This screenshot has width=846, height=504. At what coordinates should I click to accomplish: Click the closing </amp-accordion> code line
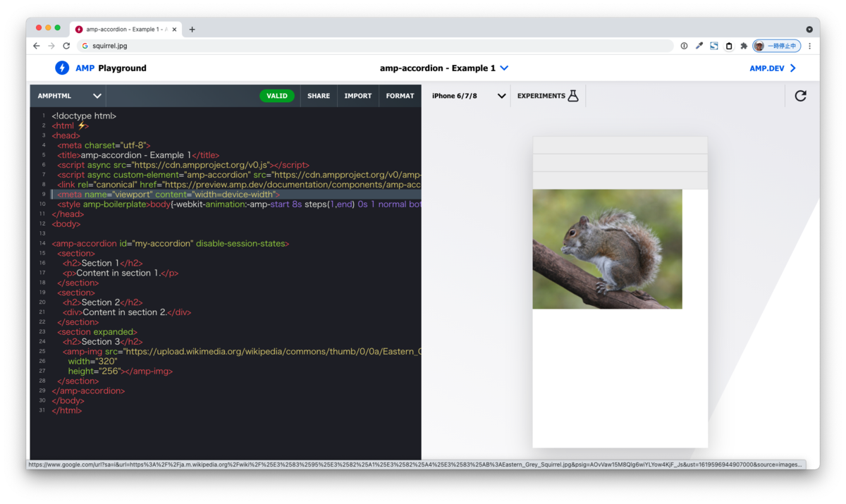[x=88, y=391]
